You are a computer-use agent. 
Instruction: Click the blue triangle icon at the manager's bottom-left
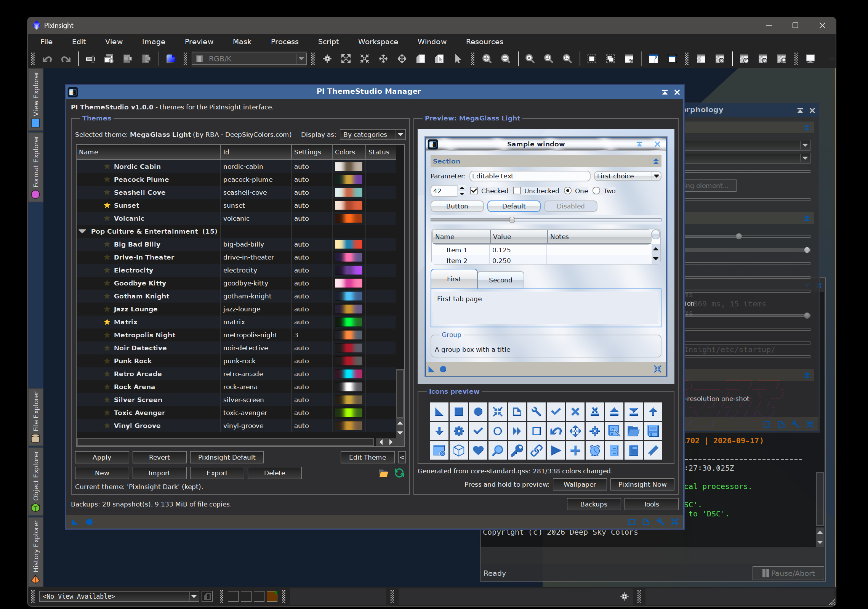[x=74, y=522]
